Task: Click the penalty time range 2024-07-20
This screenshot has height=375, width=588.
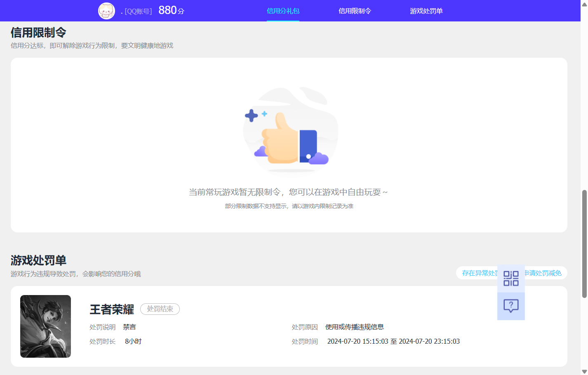Action: point(393,341)
